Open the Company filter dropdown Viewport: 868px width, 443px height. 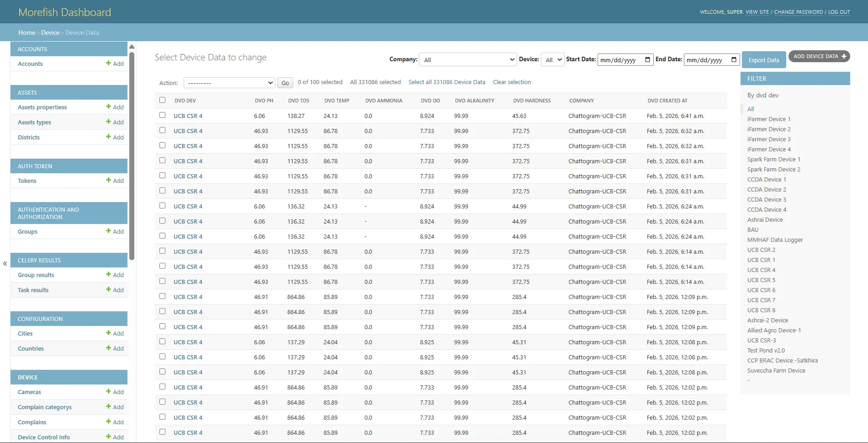(x=468, y=59)
